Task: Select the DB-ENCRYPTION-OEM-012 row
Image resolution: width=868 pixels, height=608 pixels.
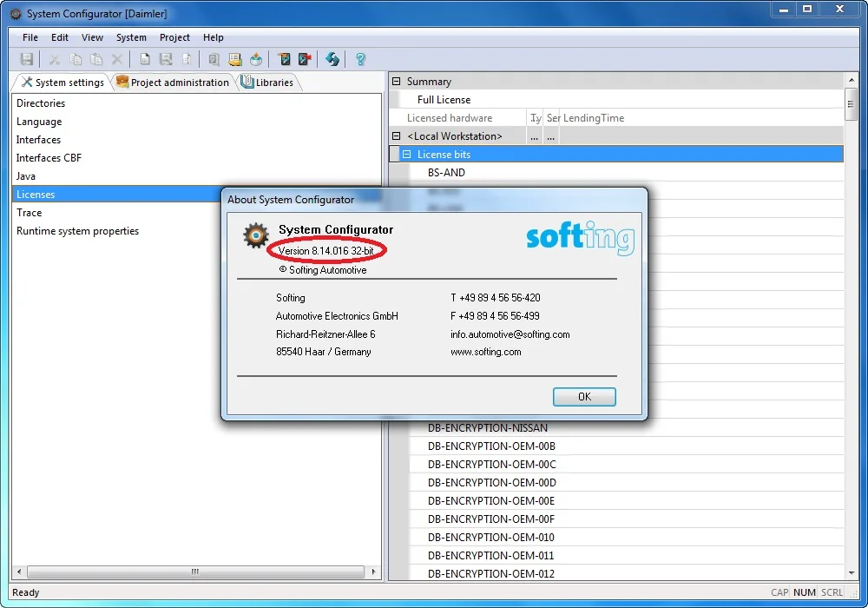Action: tap(626, 573)
